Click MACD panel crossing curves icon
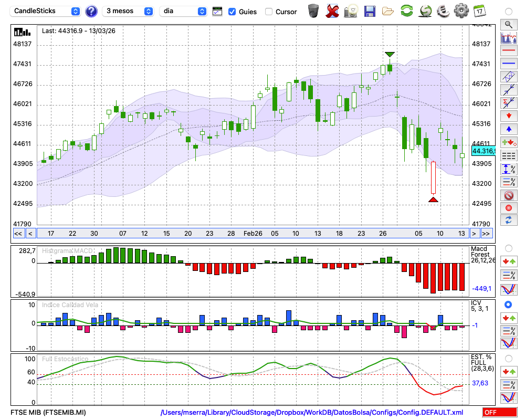 point(509,289)
